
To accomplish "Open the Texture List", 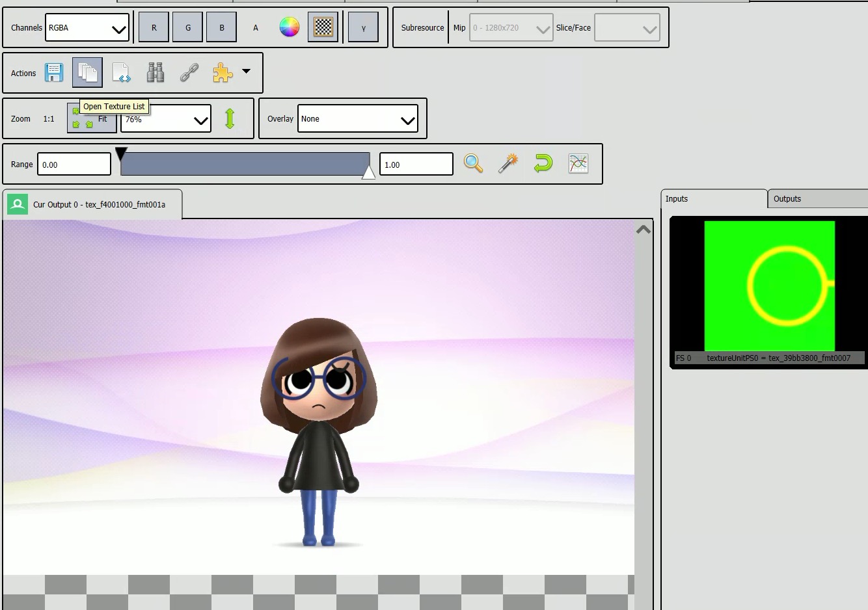I will pos(87,72).
